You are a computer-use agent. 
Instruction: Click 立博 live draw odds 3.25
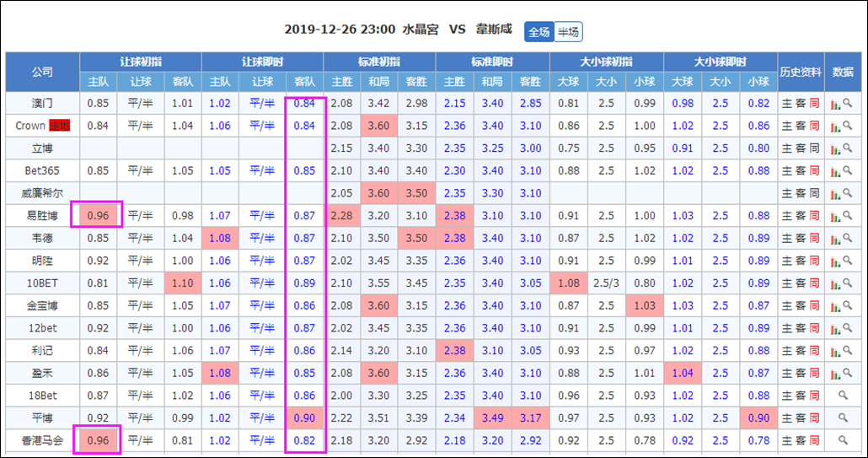pos(492,148)
